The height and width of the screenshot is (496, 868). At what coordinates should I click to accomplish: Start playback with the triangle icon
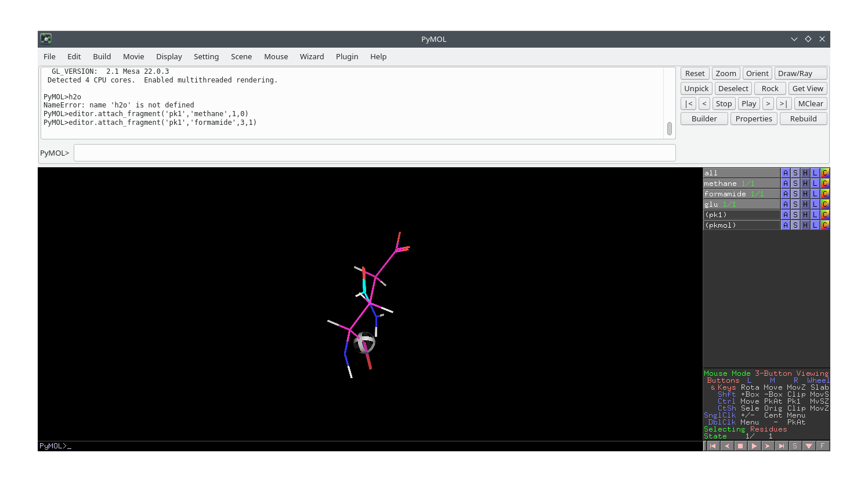click(754, 446)
